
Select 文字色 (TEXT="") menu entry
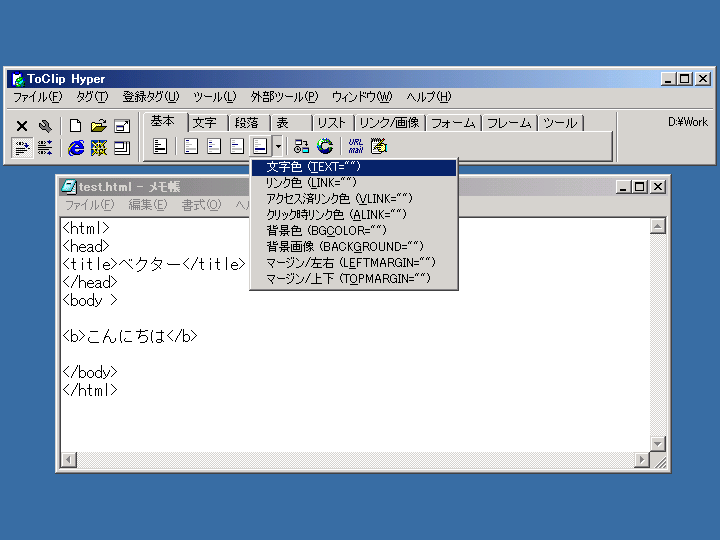354,167
